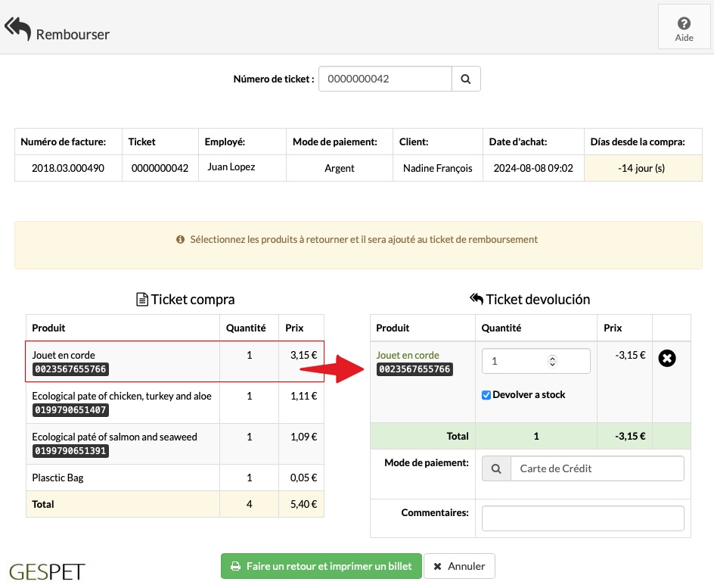Click the Rembourser back arrow icon
The width and height of the screenshot is (714, 588).
[17, 29]
